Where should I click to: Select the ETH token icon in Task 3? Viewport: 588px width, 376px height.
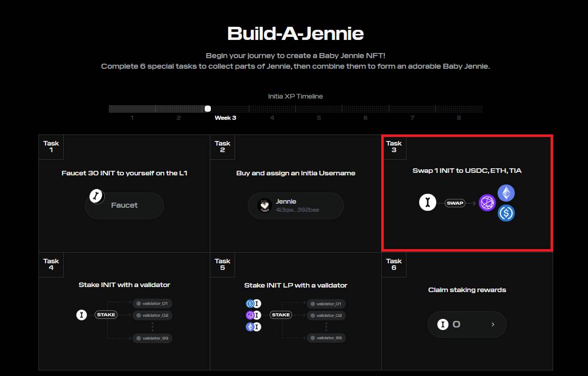506,194
